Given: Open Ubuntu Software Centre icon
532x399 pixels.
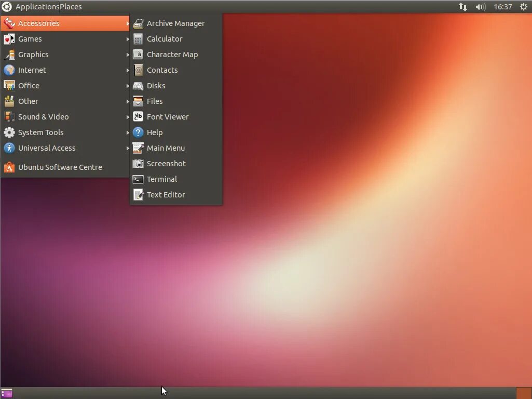Looking at the screenshot, I should (9, 167).
